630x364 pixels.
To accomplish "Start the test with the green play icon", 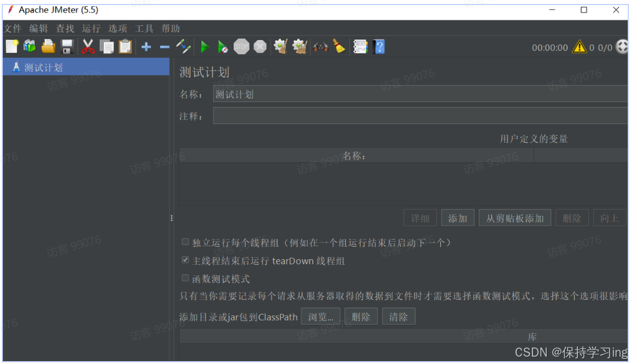I will [205, 46].
